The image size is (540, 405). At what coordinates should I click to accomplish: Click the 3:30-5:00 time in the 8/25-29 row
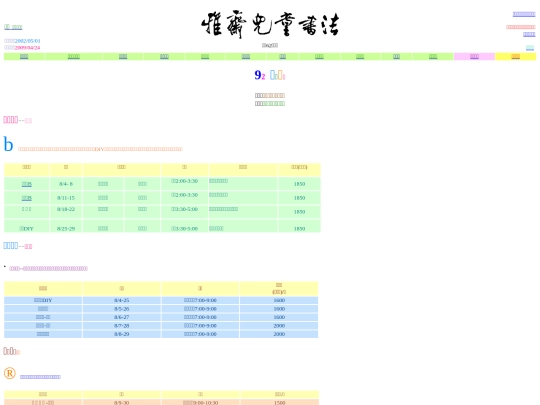tap(185, 229)
